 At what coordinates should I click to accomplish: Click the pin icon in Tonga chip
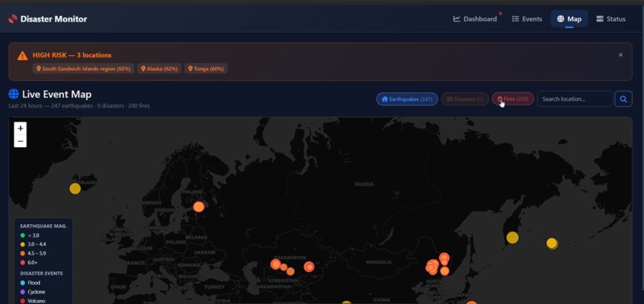[x=191, y=69]
